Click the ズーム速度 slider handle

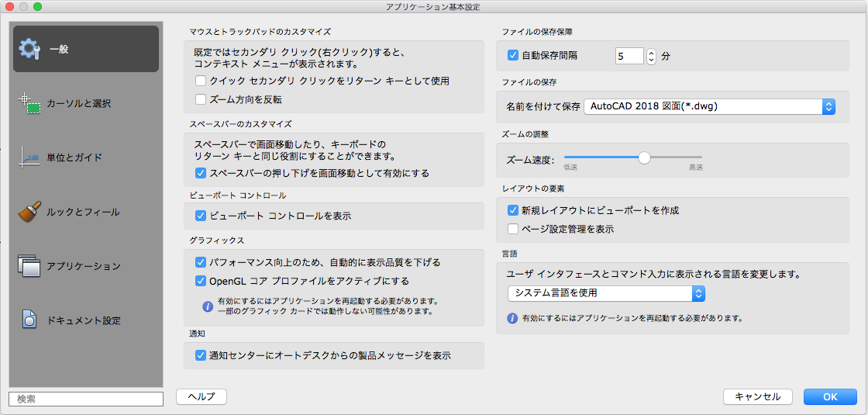tap(644, 157)
